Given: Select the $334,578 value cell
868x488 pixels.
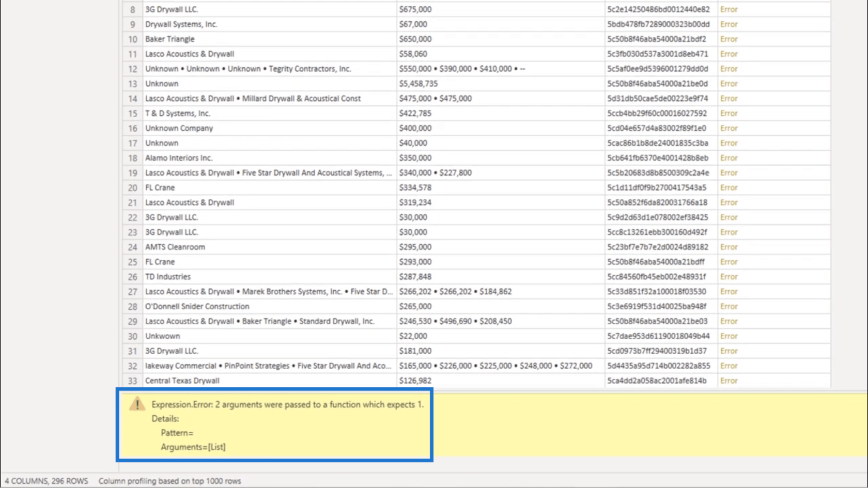Looking at the screenshot, I should tap(501, 187).
